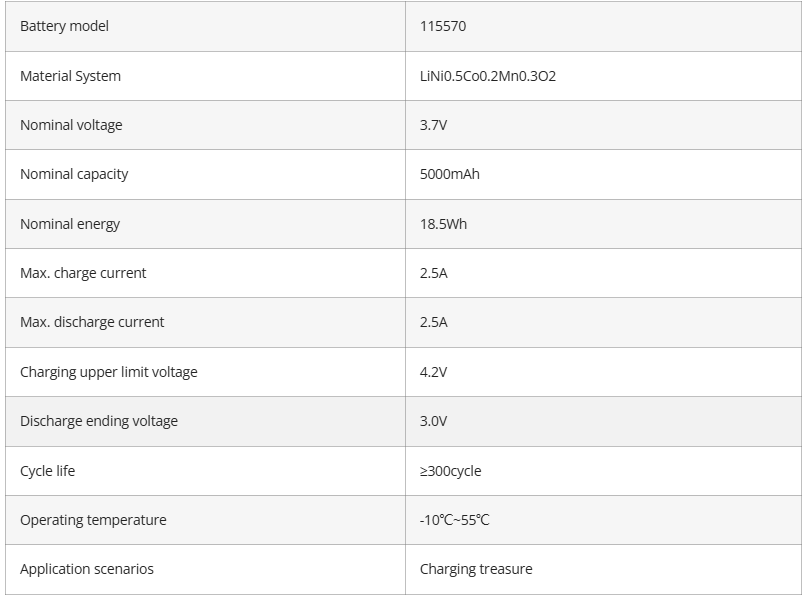
Task: Click the Discharge ending voltage label
Action: [99, 421]
